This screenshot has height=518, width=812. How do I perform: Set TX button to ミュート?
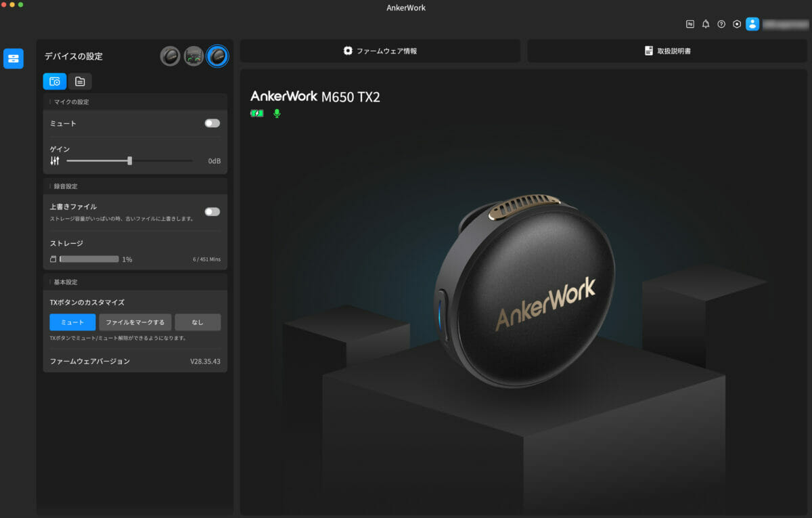coord(72,322)
